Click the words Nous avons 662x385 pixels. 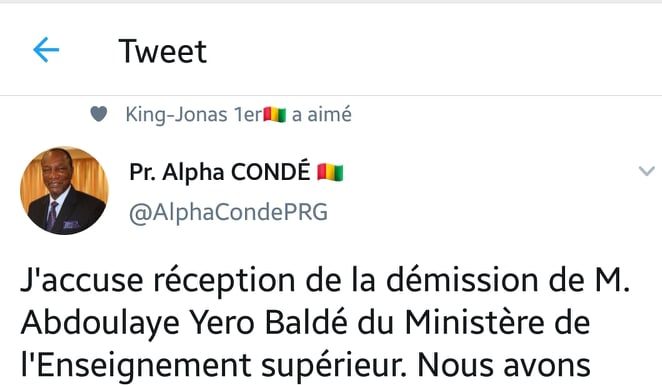[504, 365]
